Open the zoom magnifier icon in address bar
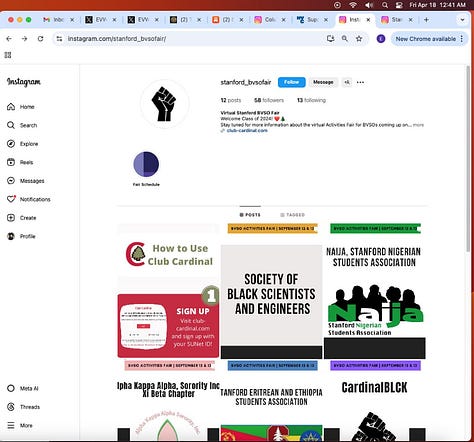Screen dimensions: 474x442 [x=345, y=39]
